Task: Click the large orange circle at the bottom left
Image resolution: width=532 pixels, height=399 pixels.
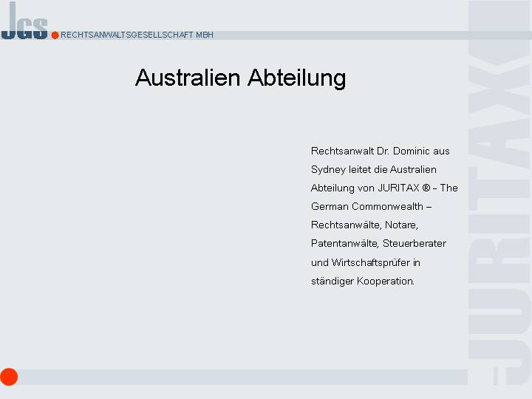Action: (9, 377)
